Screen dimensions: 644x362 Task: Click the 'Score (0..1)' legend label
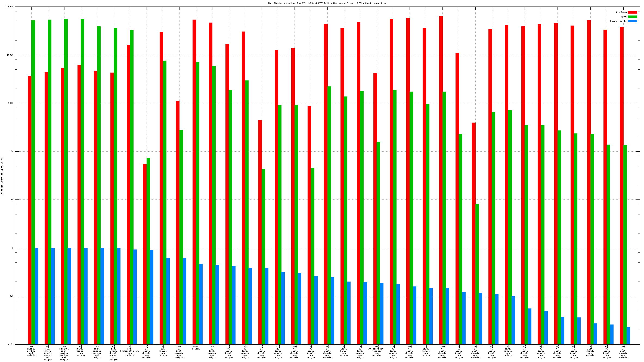click(618, 21)
